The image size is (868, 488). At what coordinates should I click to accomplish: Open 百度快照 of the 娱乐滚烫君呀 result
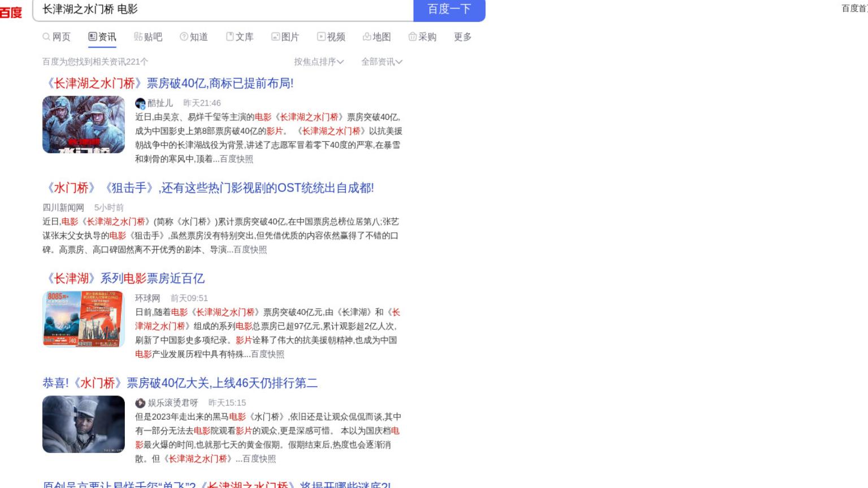259,459
